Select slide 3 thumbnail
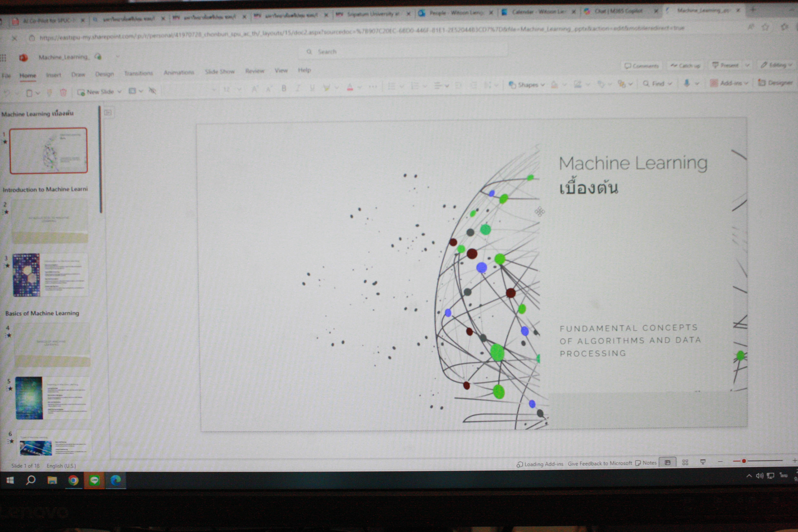The height and width of the screenshot is (532, 798). [50, 275]
